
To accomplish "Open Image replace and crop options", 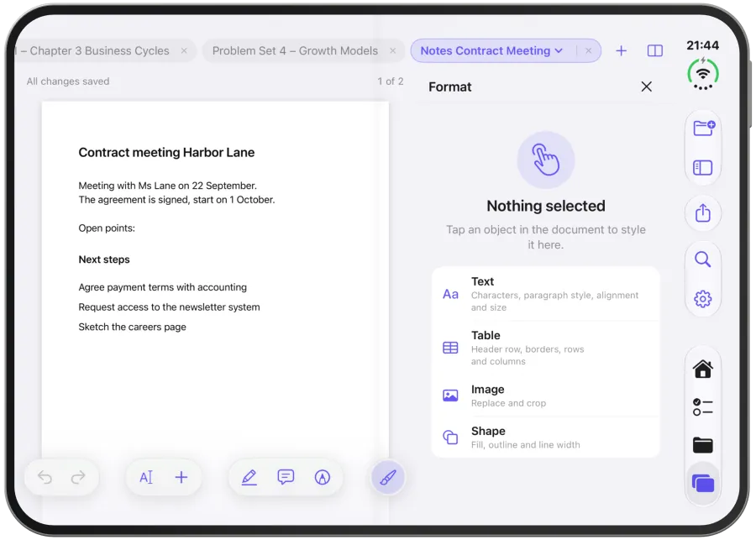I will tap(545, 396).
